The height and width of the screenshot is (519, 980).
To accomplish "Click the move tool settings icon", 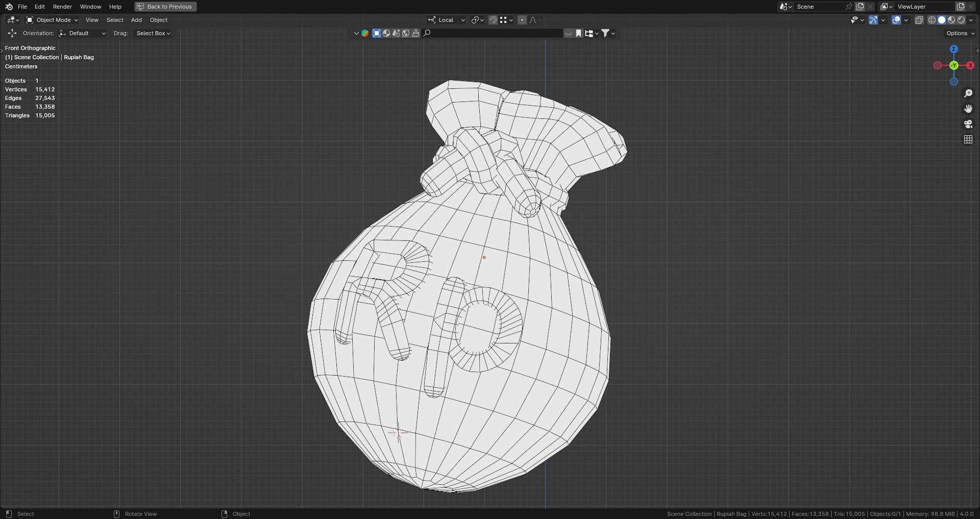I will [12, 33].
